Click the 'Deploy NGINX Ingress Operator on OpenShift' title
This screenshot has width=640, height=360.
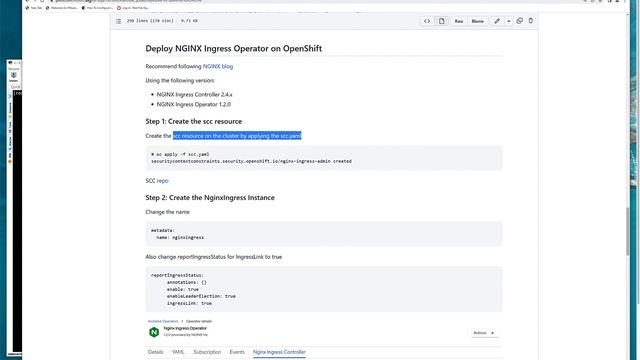(233, 48)
